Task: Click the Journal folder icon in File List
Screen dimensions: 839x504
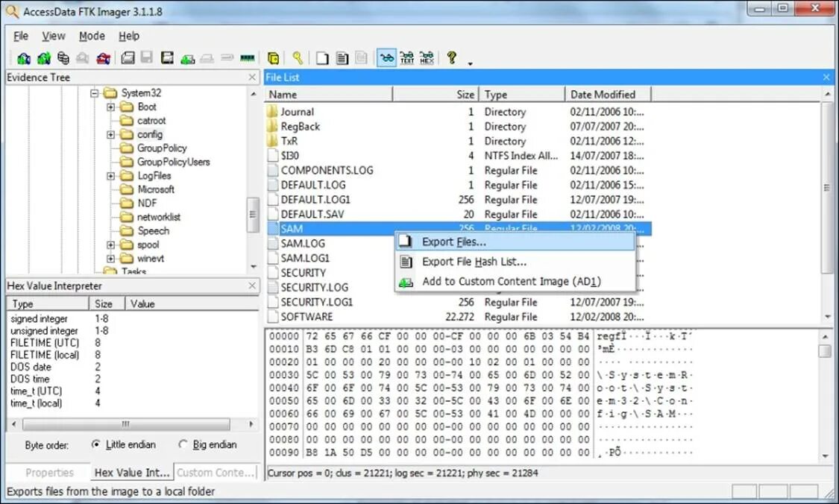Action: [x=271, y=111]
